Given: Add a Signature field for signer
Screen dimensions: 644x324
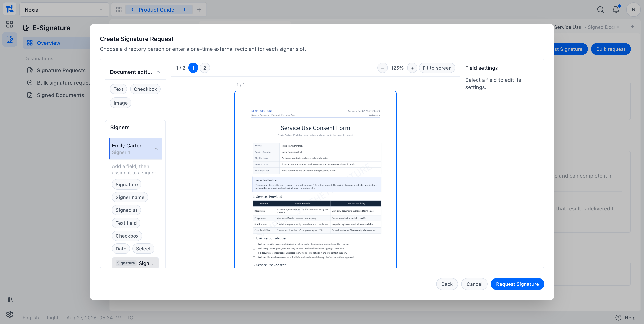Looking at the screenshot, I should pos(127,185).
